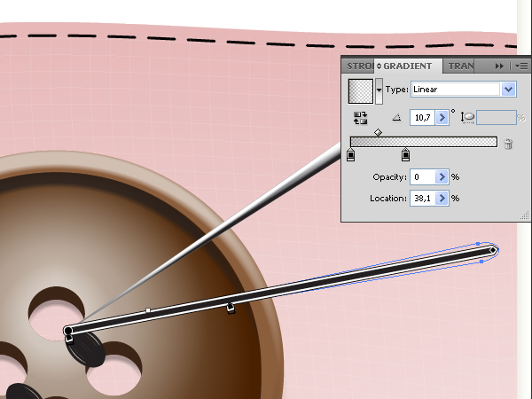
Task: Click the canvas annotator midpoint square handle
Action: [x=148, y=310]
